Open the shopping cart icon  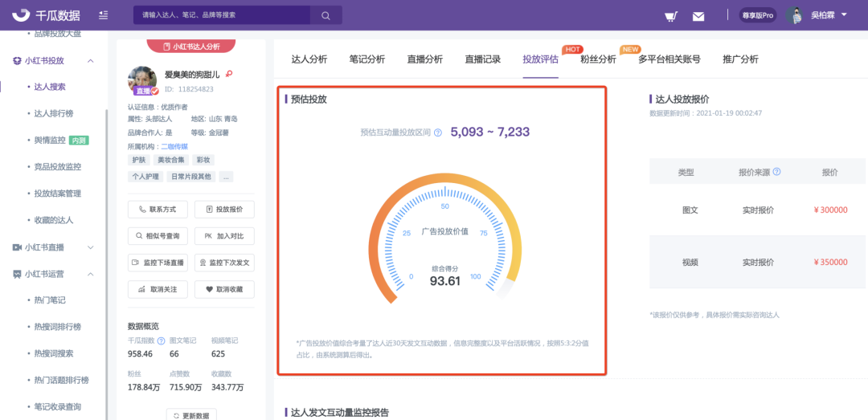pos(671,16)
